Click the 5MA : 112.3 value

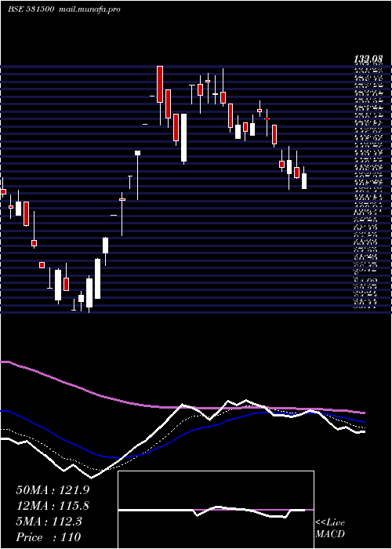(49, 522)
